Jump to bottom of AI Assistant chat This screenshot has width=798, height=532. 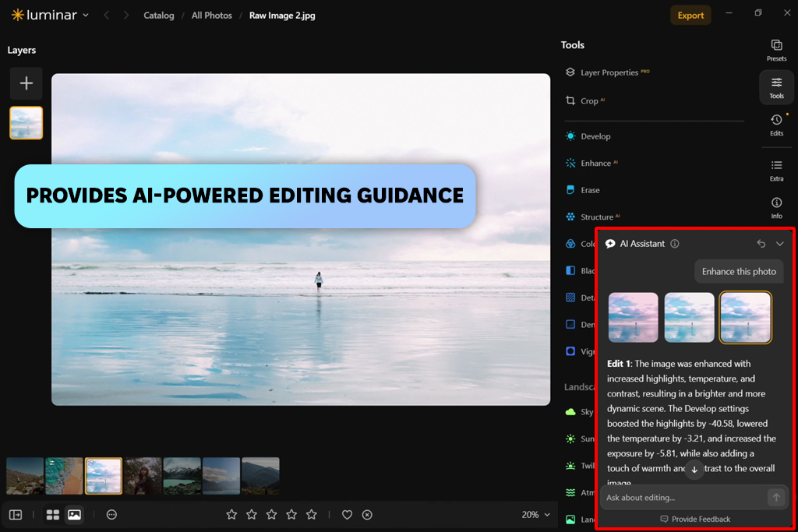[694, 470]
